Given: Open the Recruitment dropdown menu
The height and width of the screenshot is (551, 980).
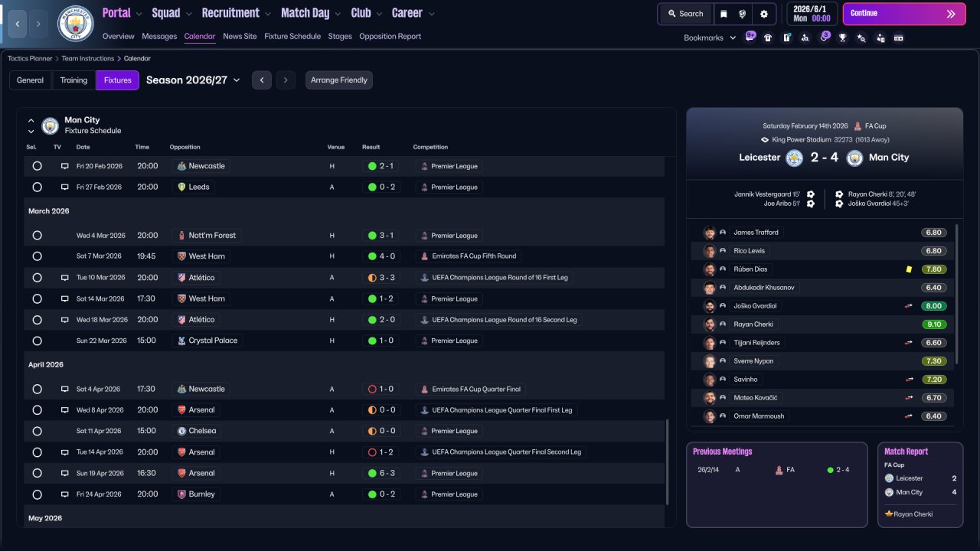Looking at the screenshot, I should click(x=236, y=13).
